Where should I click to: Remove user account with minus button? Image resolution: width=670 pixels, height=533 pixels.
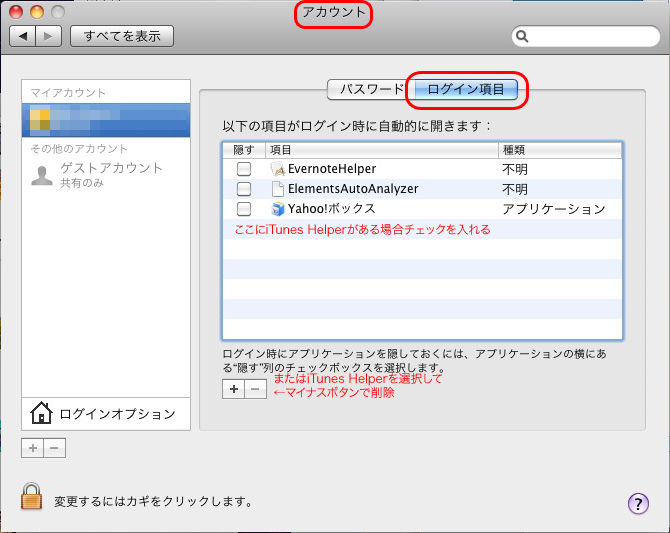point(54,448)
